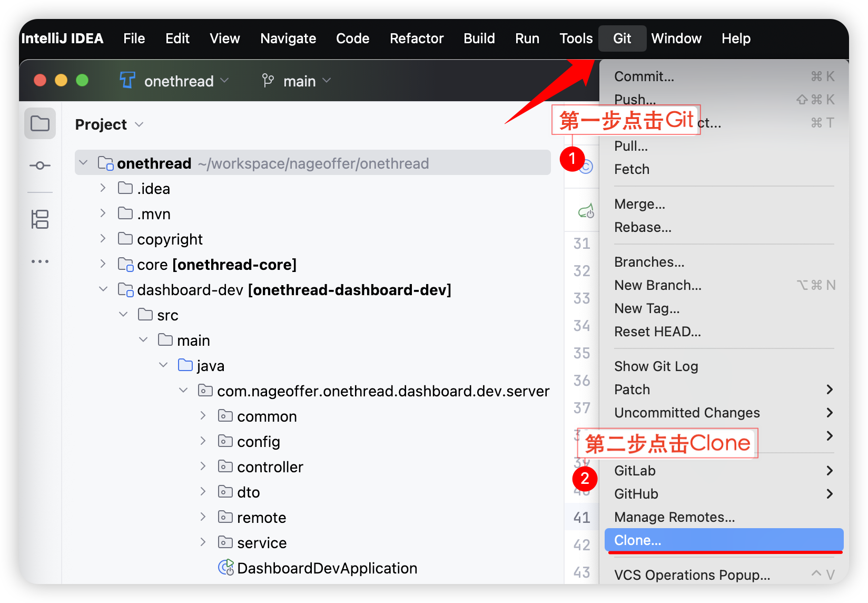The image size is (868, 603).
Task: Click the dto package icon
Action: click(225, 492)
